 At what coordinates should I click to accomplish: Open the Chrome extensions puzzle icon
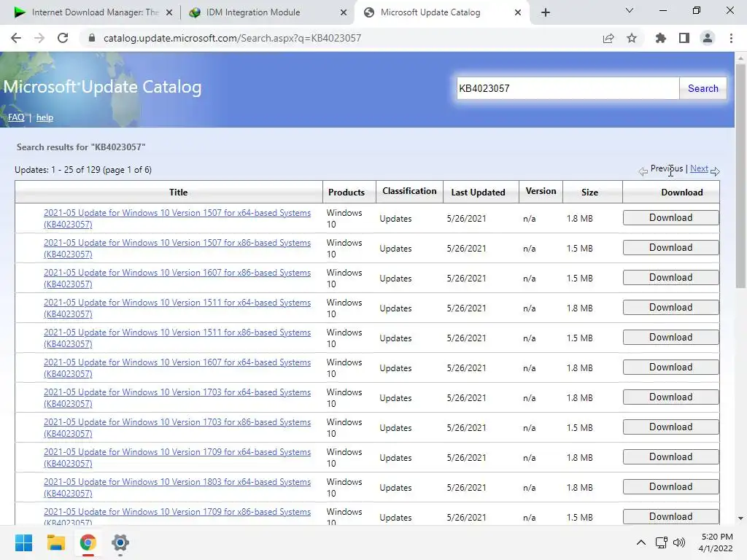[661, 38]
